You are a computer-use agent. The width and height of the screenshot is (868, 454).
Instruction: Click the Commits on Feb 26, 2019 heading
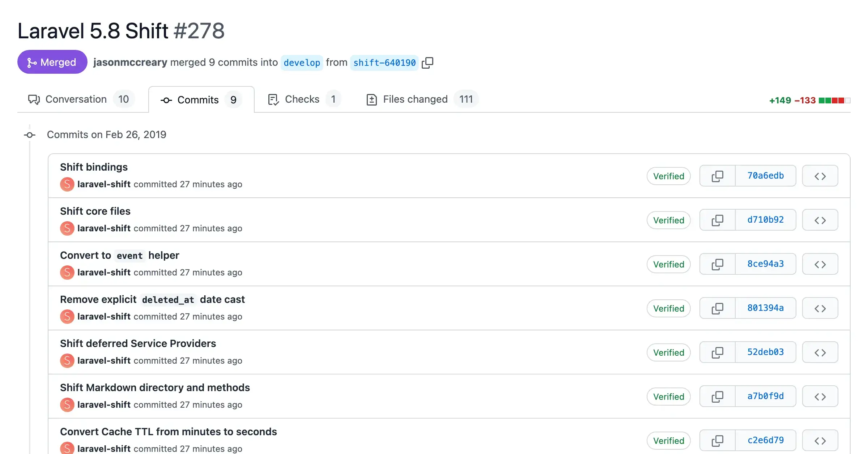106,134
